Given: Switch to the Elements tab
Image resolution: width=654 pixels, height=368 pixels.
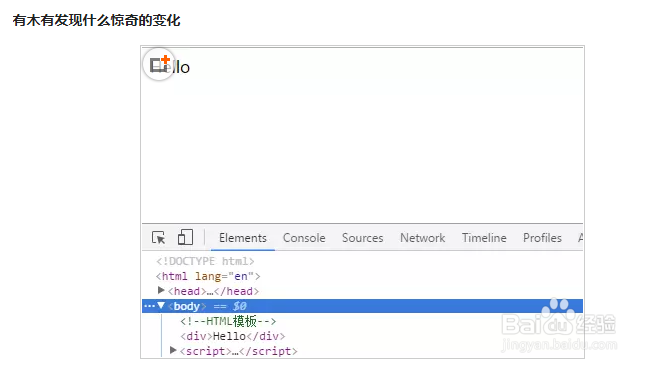Looking at the screenshot, I should point(243,238).
